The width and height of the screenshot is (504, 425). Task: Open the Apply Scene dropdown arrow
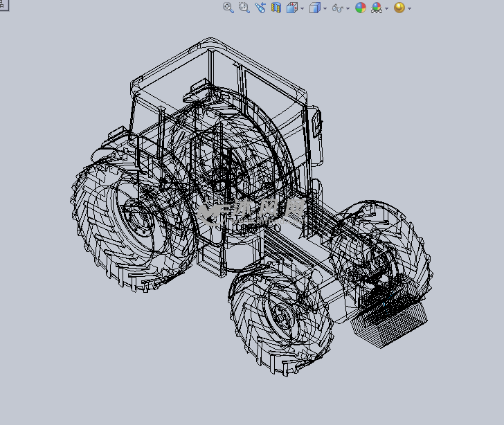tap(386, 9)
